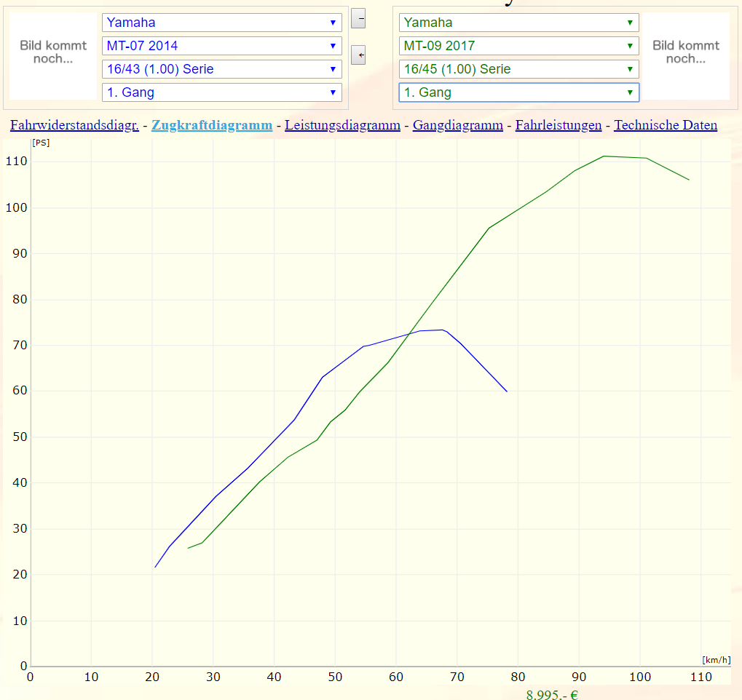The width and height of the screenshot is (742, 700).
Task: Click the green MT-09 curve peak
Action: tap(604, 156)
